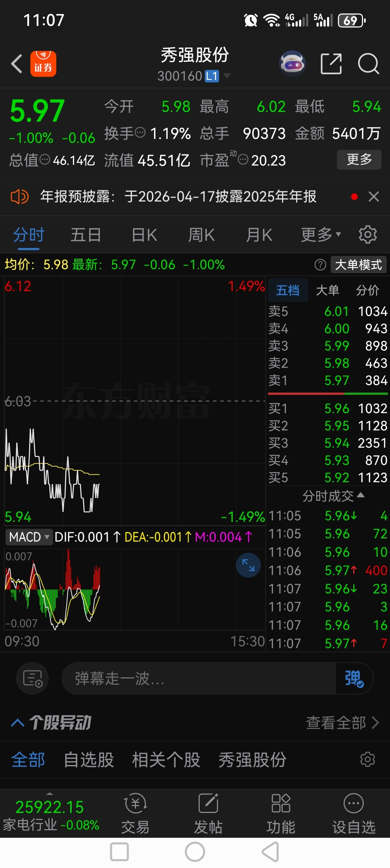
Task: Tap the back arrow icon
Action: point(17,64)
